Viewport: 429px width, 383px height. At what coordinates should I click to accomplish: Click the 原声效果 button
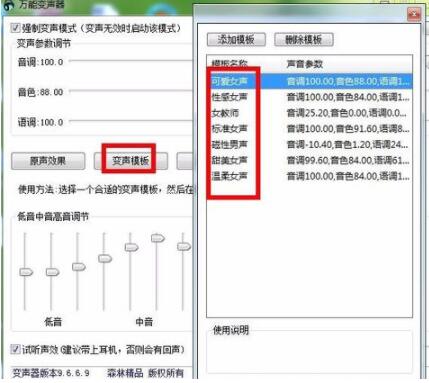click(x=48, y=161)
